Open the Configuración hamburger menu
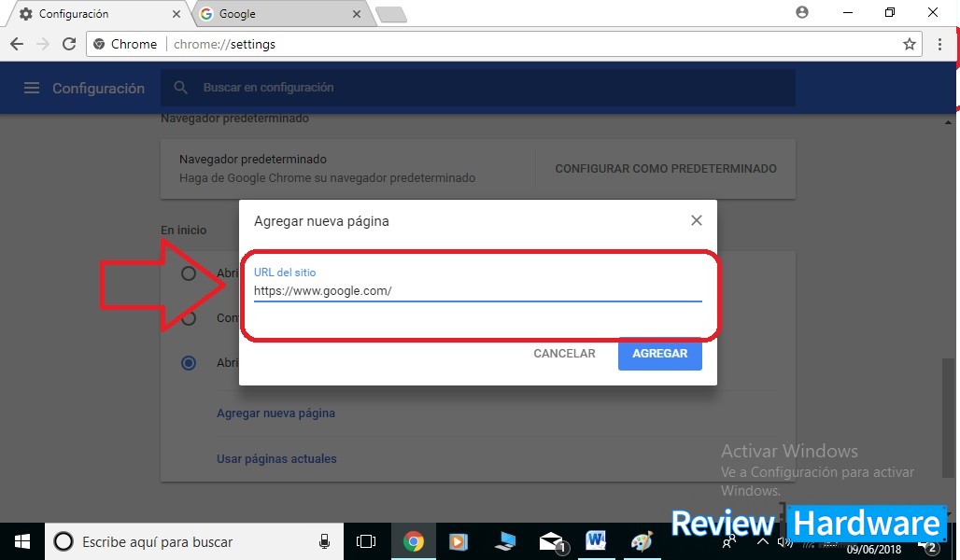The image size is (960, 560). (31, 88)
